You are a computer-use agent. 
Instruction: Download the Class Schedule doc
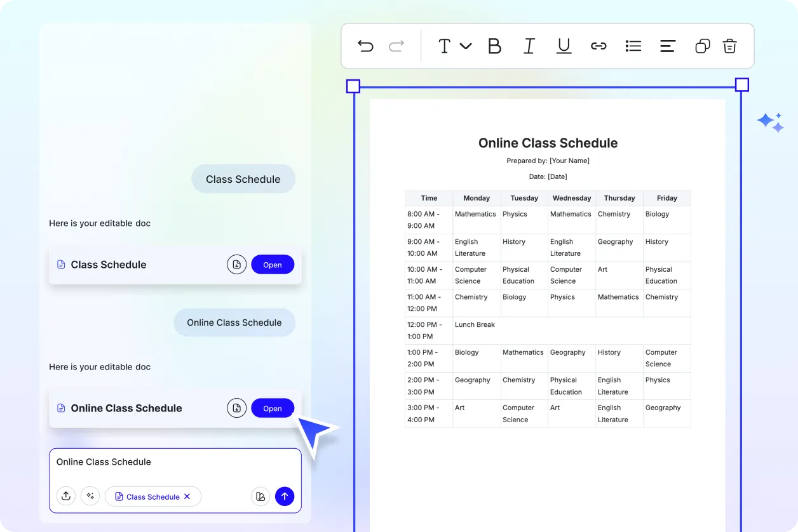237,265
